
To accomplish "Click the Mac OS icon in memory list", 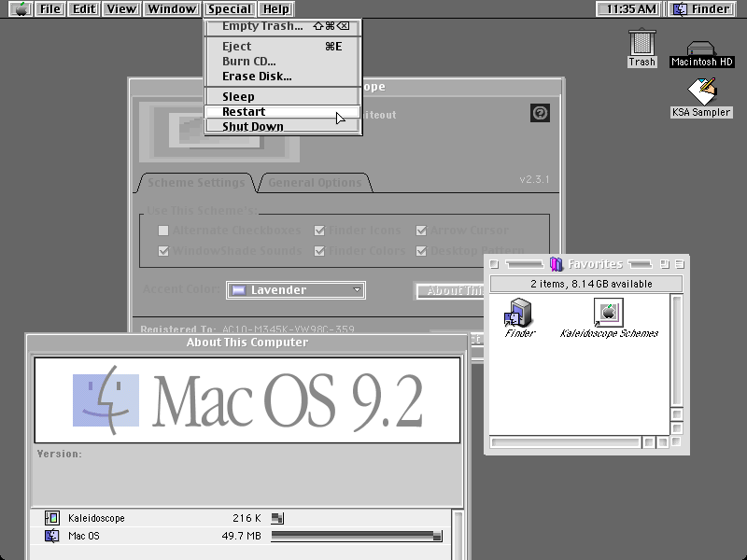I will [x=52, y=536].
